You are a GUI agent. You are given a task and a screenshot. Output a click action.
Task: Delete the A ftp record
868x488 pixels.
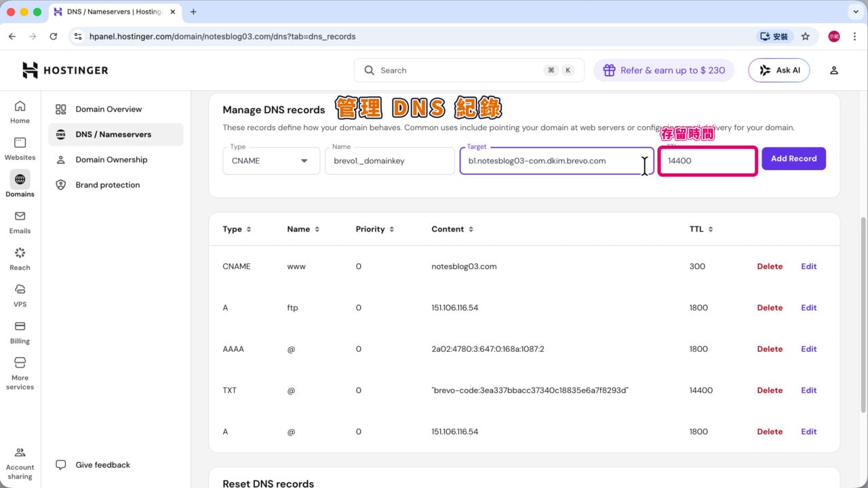[x=770, y=308]
